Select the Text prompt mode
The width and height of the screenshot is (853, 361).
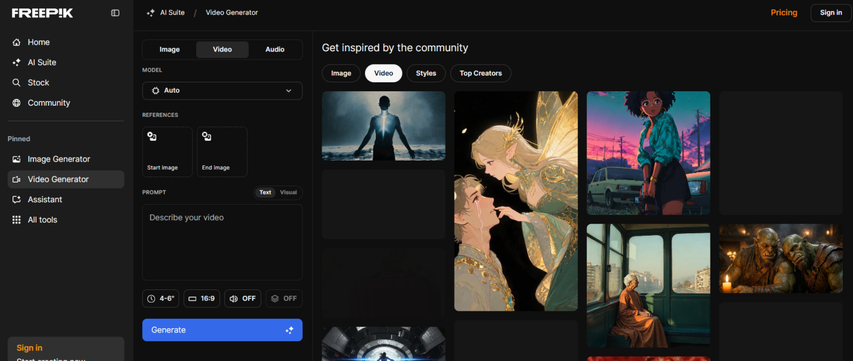tap(265, 192)
